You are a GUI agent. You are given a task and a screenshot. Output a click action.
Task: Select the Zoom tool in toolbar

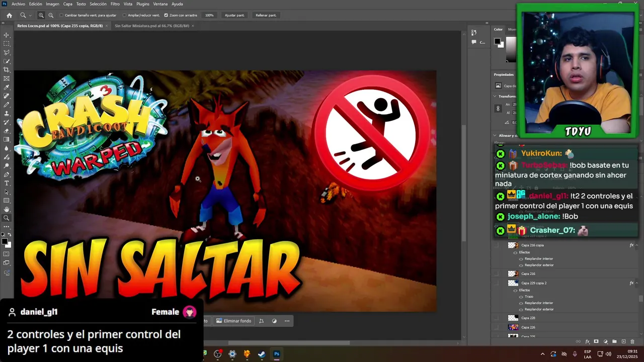click(7, 218)
